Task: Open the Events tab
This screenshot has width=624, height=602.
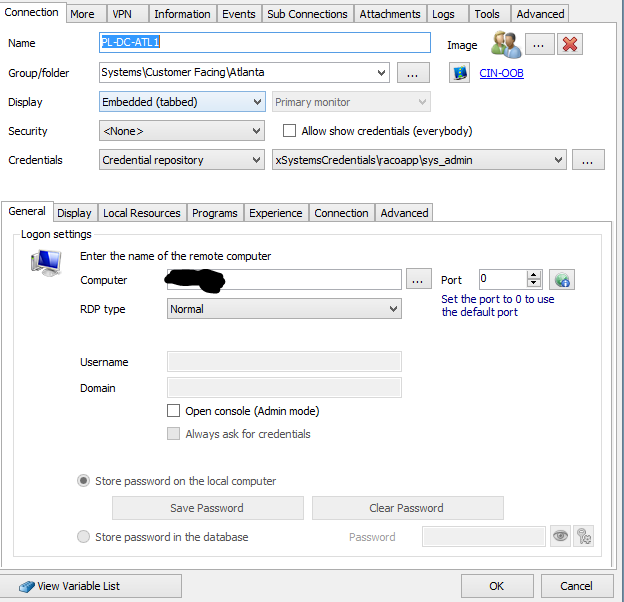Action: pos(239,14)
